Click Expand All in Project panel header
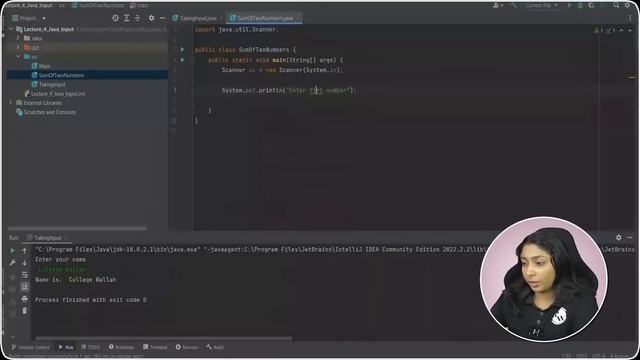The height and width of the screenshot is (360, 640). coord(127,18)
